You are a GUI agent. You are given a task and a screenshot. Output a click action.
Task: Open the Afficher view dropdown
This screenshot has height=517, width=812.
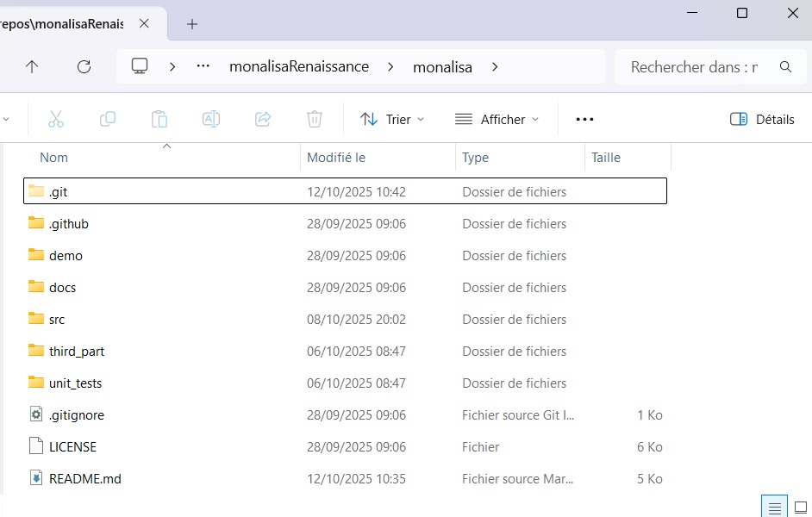pos(497,119)
